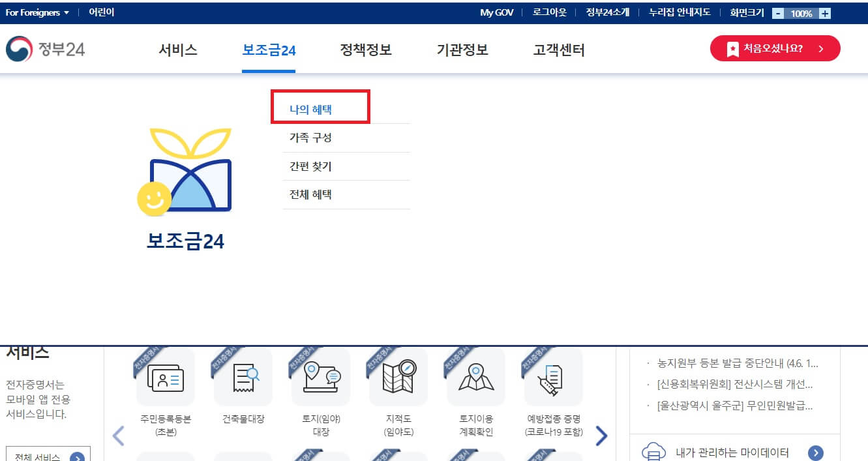Click the 처음오셨나요? button
The image size is (868, 461).
775,48
